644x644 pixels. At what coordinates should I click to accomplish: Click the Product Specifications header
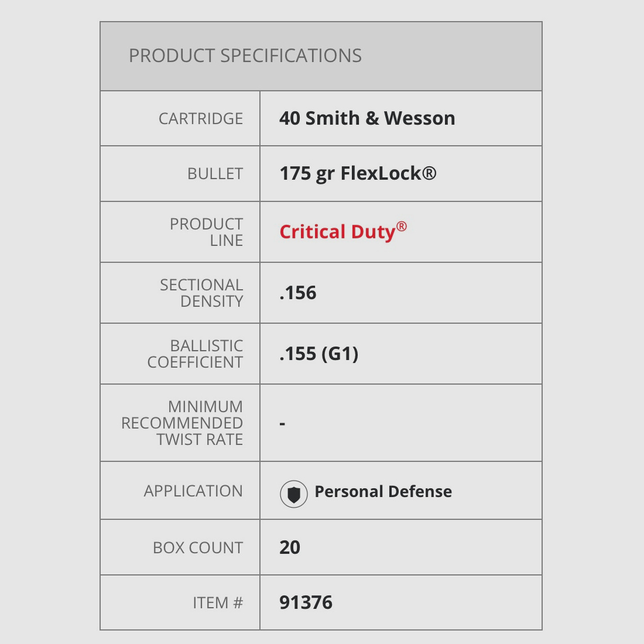click(x=245, y=56)
